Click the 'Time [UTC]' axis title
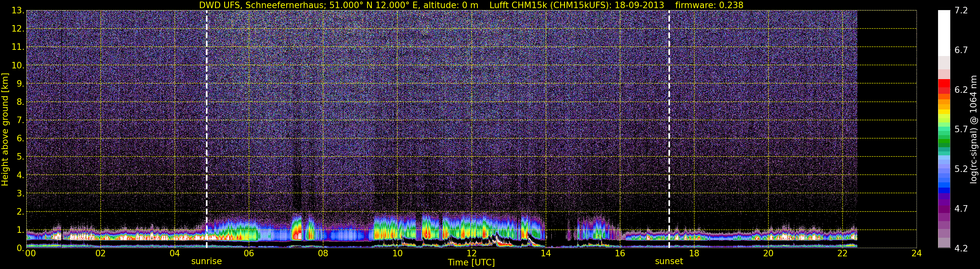The height and width of the screenshot is (269, 980). [x=471, y=262]
